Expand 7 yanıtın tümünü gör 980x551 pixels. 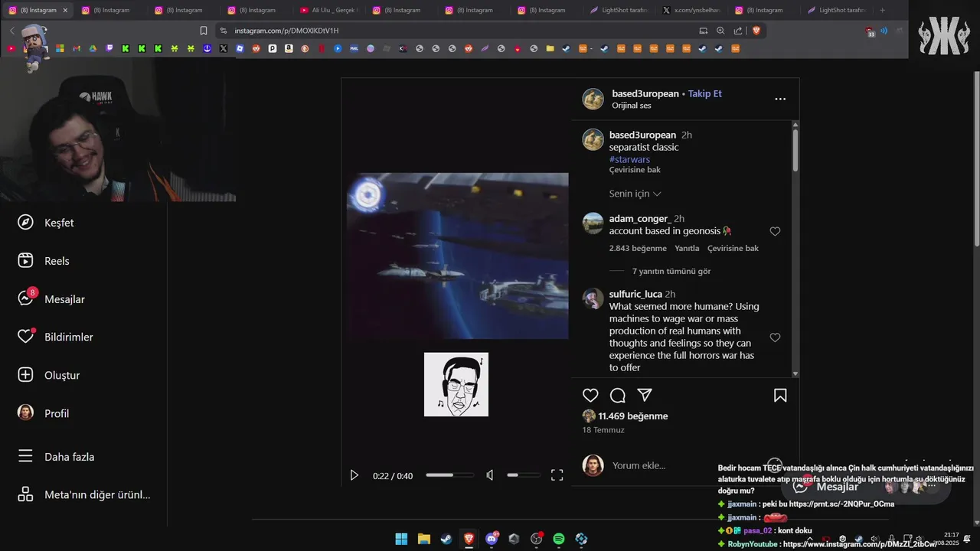pos(671,271)
